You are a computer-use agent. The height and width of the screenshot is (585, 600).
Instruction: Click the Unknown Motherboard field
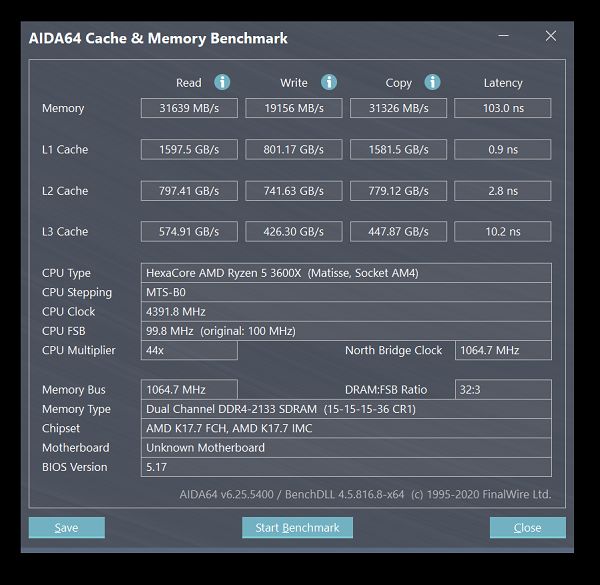click(x=346, y=448)
